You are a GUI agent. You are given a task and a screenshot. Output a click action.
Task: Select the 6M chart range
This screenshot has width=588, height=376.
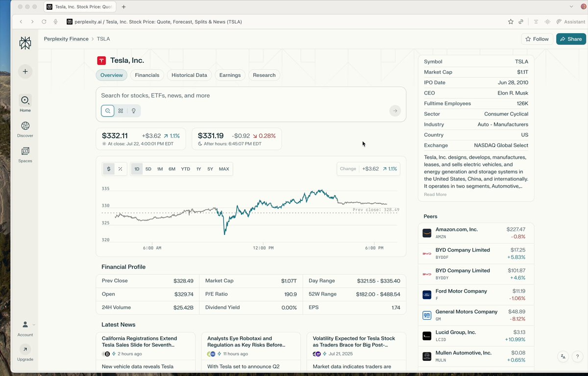tap(172, 169)
